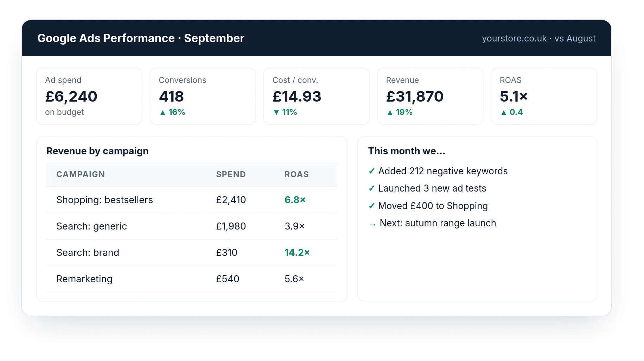Select the Search: brand campaign

88,253
